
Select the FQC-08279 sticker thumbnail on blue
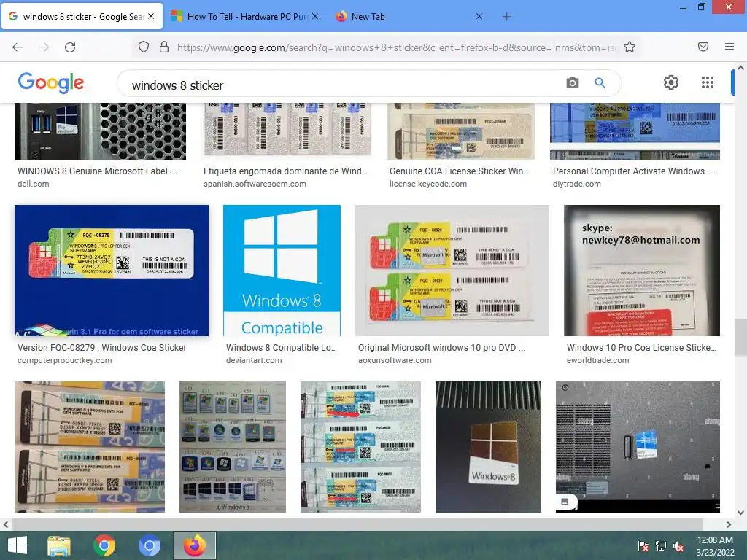pyautogui.click(x=112, y=271)
